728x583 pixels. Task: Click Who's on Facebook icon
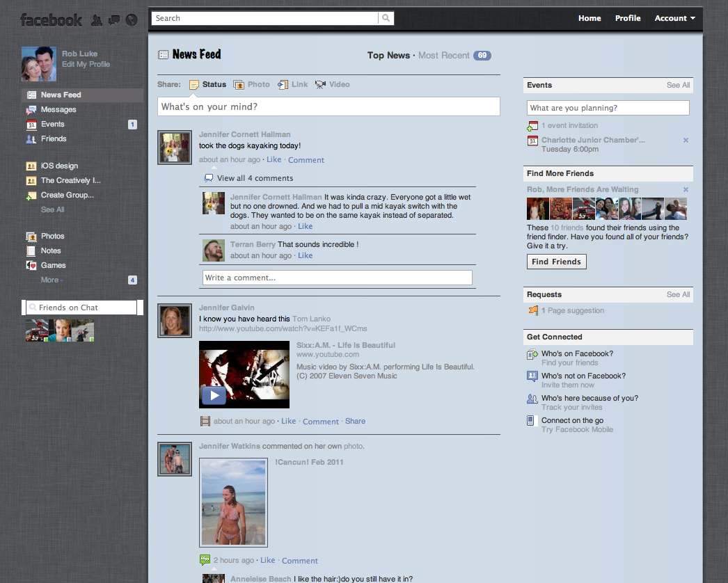tap(532, 355)
